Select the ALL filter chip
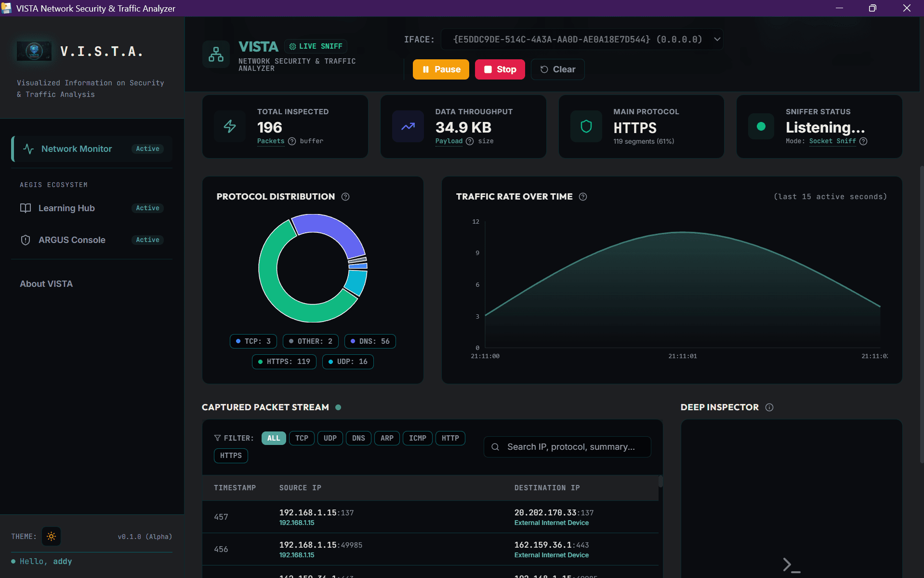This screenshot has width=924, height=578. [x=274, y=438]
